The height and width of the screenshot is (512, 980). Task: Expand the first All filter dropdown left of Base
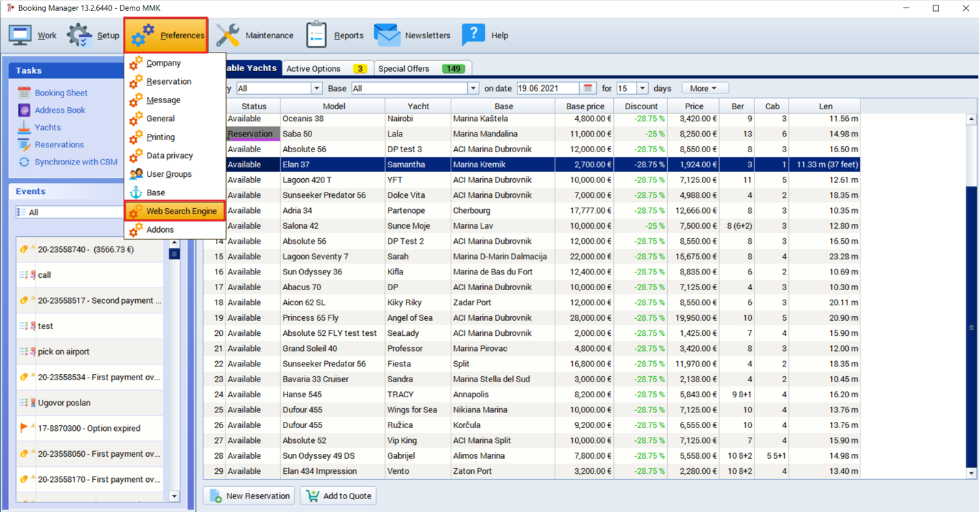coord(316,88)
